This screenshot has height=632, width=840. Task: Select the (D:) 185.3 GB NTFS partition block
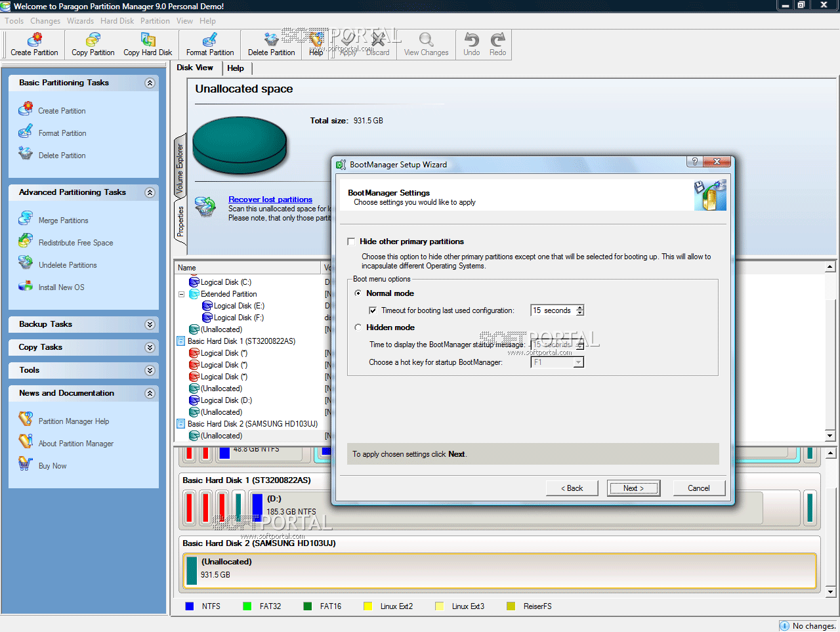(505, 508)
